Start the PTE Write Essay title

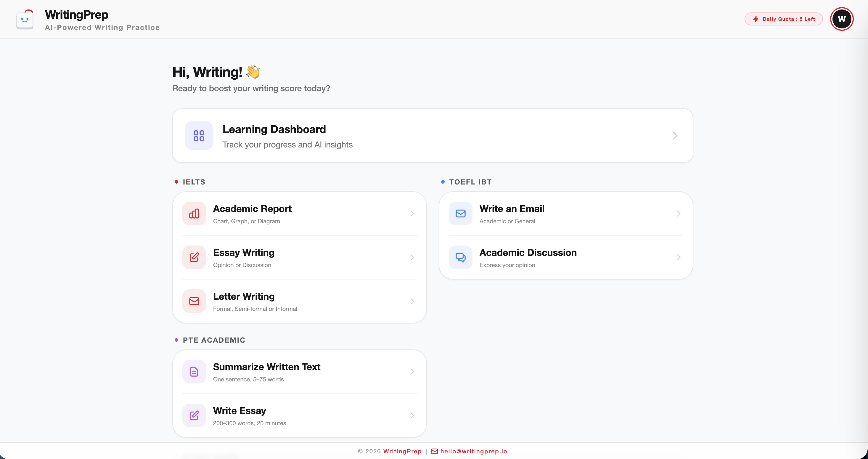coord(239,411)
